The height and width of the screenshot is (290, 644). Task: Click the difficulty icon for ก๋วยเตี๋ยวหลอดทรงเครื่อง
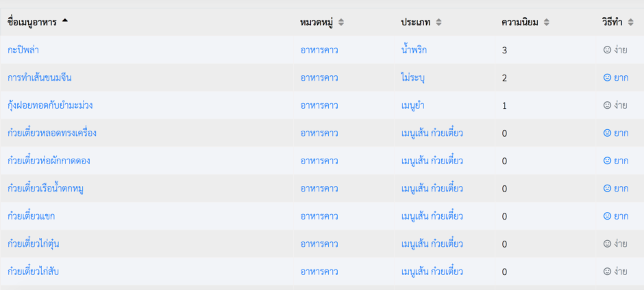(x=606, y=133)
